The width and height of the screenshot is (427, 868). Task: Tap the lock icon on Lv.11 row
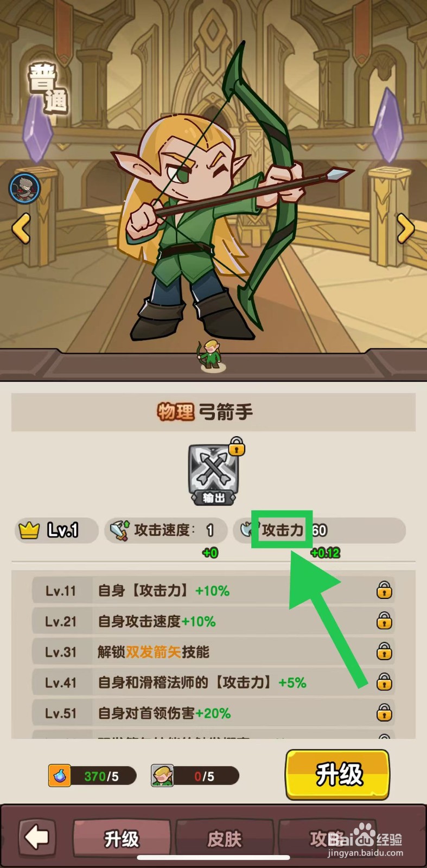pos(384,590)
